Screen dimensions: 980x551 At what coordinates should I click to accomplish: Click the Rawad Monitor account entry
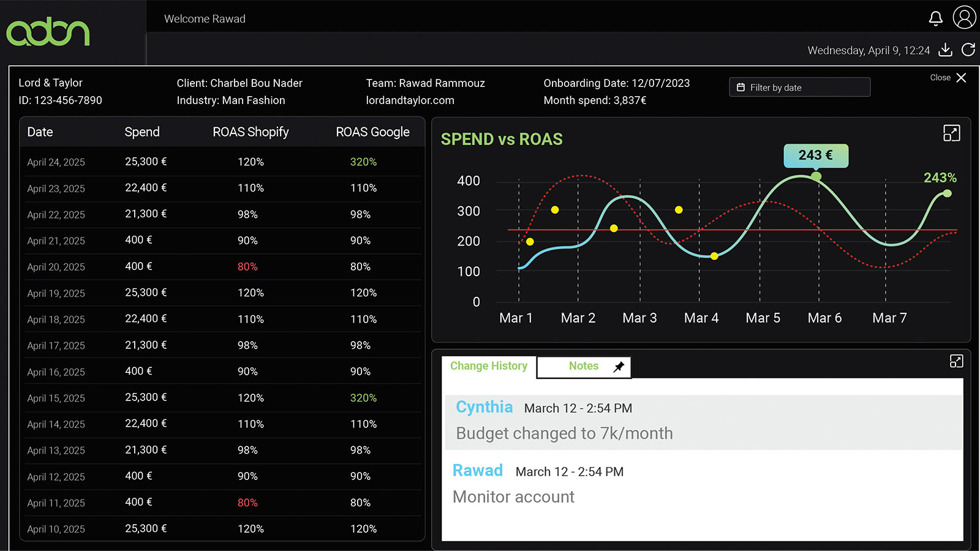pos(703,484)
